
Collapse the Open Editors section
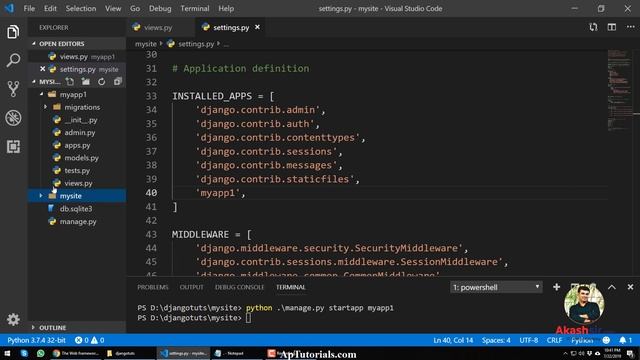(34, 43)
